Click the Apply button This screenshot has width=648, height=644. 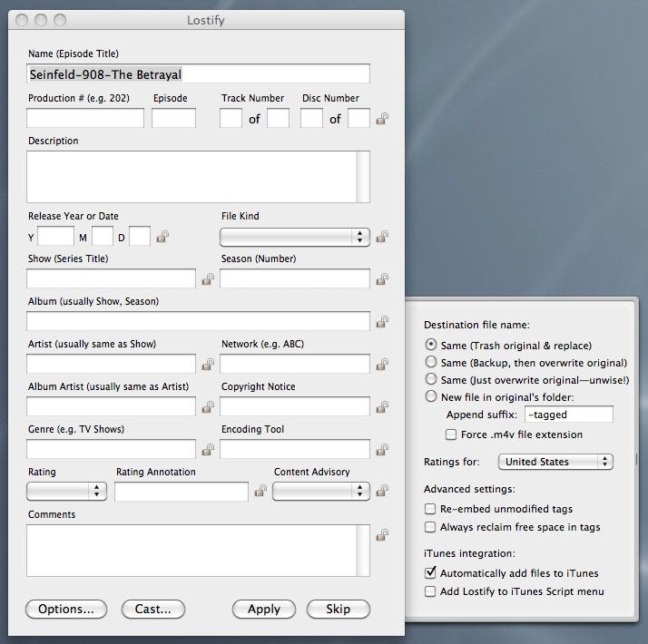click(x=264, y=609)
